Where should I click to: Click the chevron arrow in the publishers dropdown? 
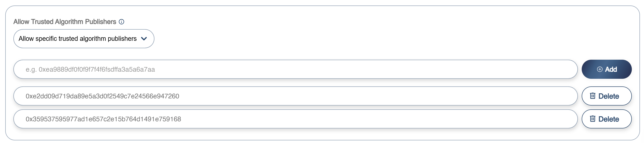(144, 39)
